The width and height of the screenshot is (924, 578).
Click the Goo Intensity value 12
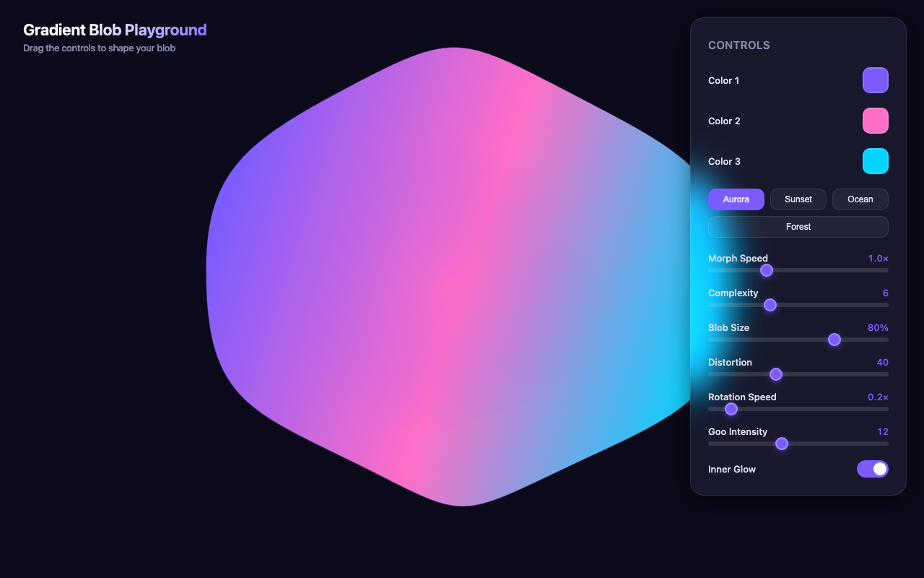coord(883,431)
